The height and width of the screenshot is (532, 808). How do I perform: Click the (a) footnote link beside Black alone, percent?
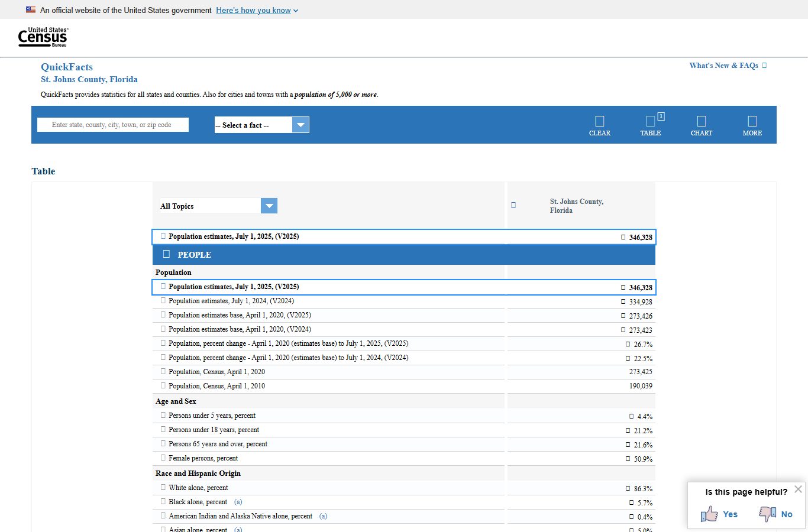click(238, 502)
